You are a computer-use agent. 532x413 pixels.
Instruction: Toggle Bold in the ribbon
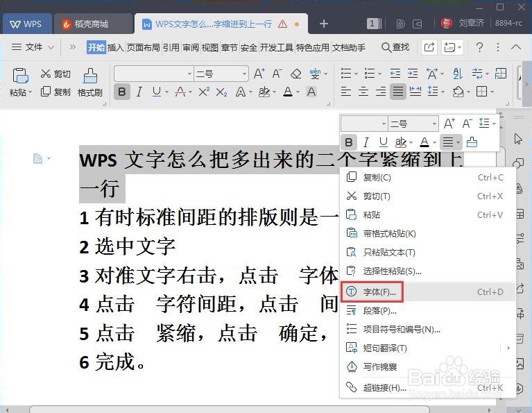[x=122, y=92]
